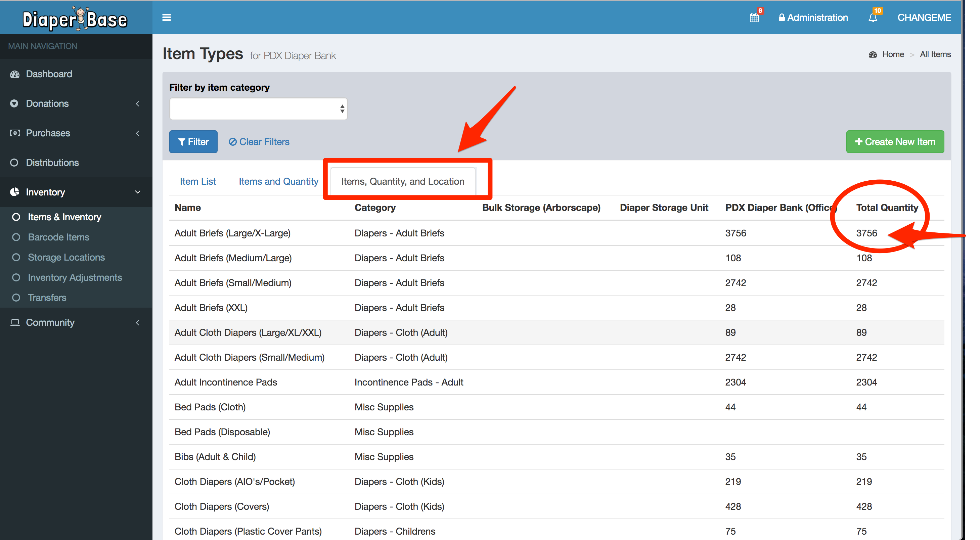This screenshot has height=540, width=980.
Task: Expand the Purchases menu chevron
Action: (137, 133)
